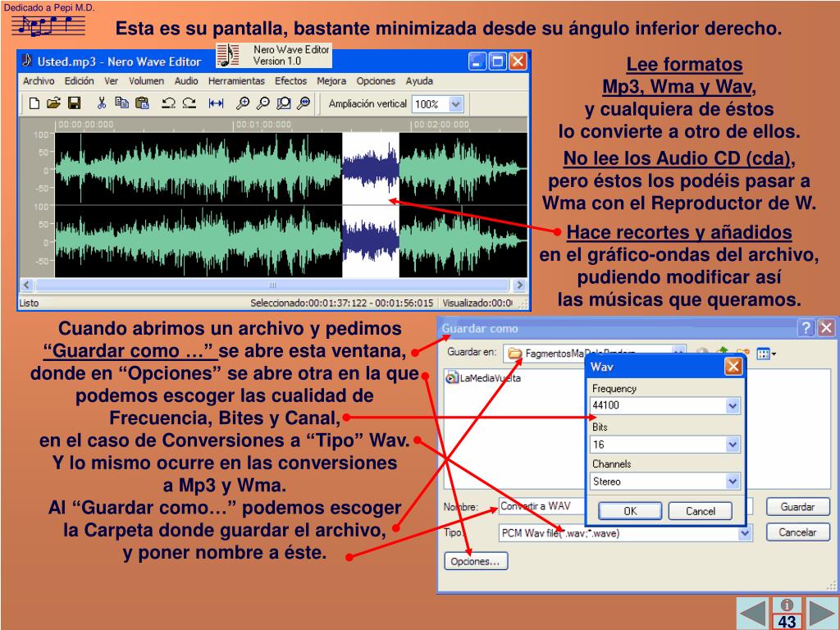
Task: Click the waveform horizontal scrollbar thumb
Action: [272, 285]
